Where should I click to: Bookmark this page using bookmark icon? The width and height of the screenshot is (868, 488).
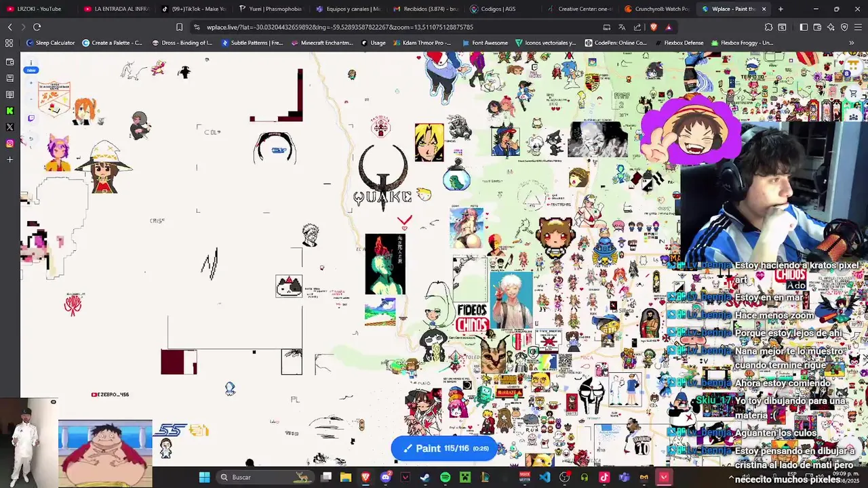[179, 27]
